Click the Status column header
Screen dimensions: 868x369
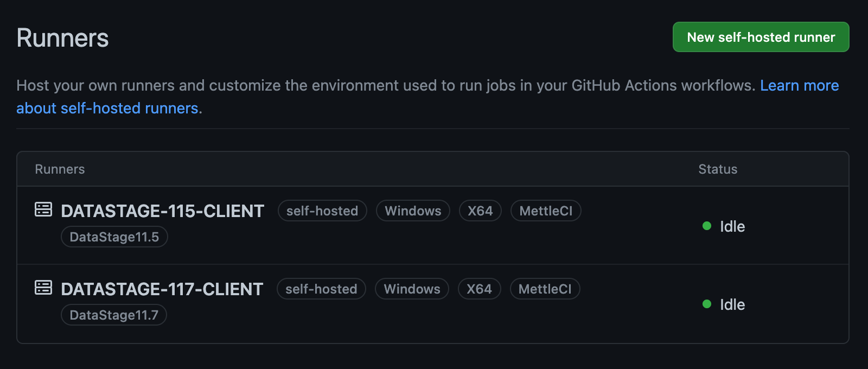717,169
